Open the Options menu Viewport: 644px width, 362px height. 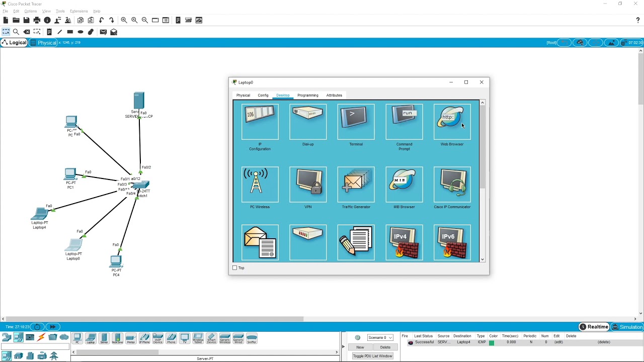click(30, 11)
